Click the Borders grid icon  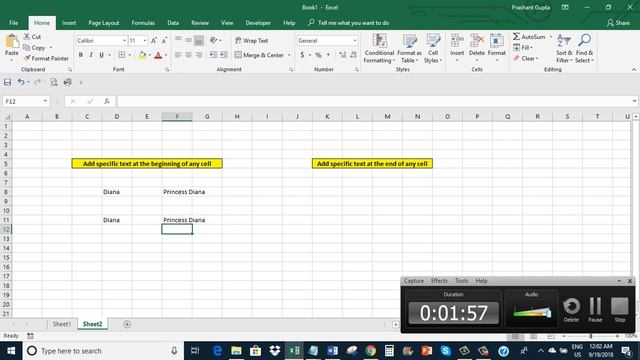pyautogui.click(x=122, y=55)
